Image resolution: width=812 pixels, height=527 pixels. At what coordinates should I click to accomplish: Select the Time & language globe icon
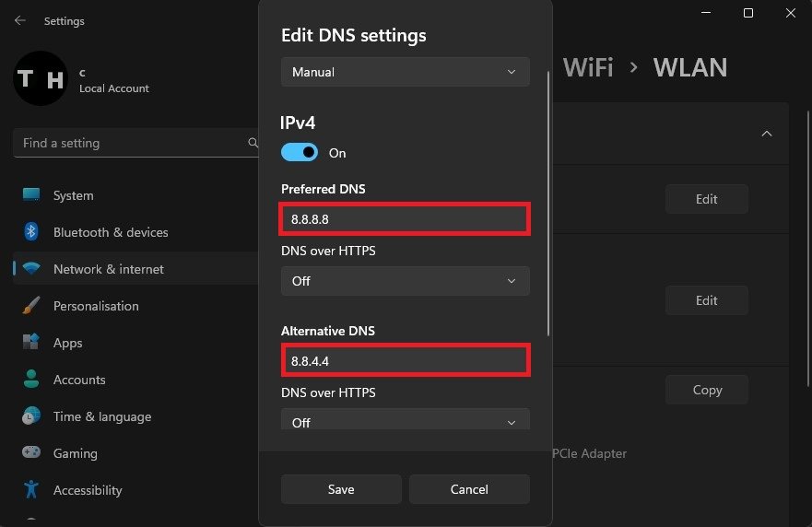[x=31, y=416]
